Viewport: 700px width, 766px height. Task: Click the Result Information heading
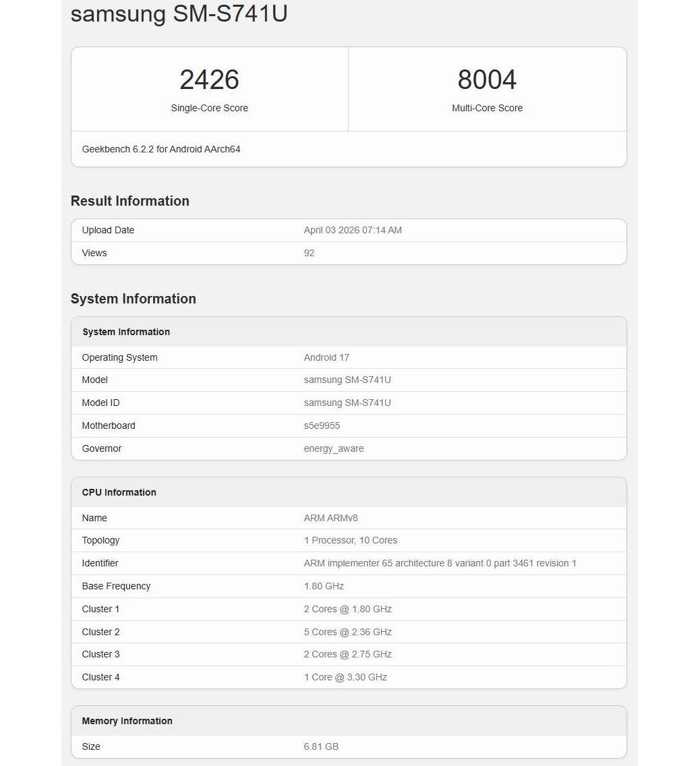pos(130,201)
